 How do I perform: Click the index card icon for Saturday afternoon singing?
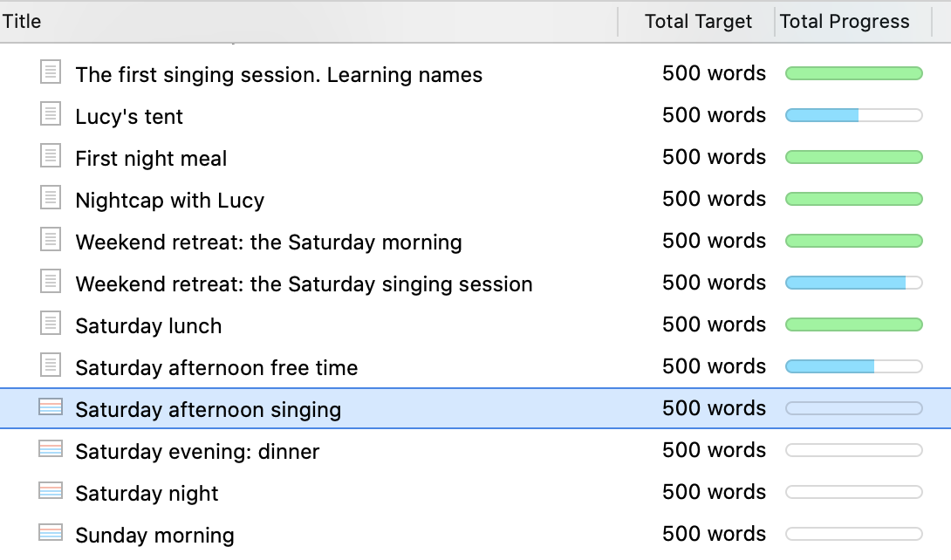click(x=51, y=407)
